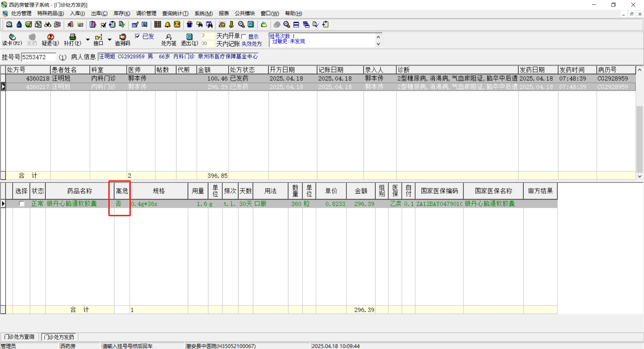Viewport: 644px width, 349px height.
Task: Click the 挂号号 input field
Action: click(x=38, y=57)
